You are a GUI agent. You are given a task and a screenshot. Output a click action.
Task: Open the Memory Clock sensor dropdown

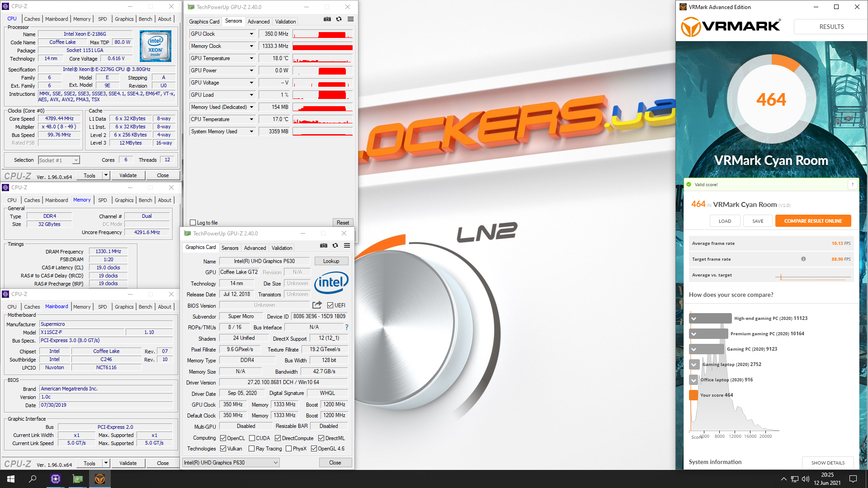point(251,46)
